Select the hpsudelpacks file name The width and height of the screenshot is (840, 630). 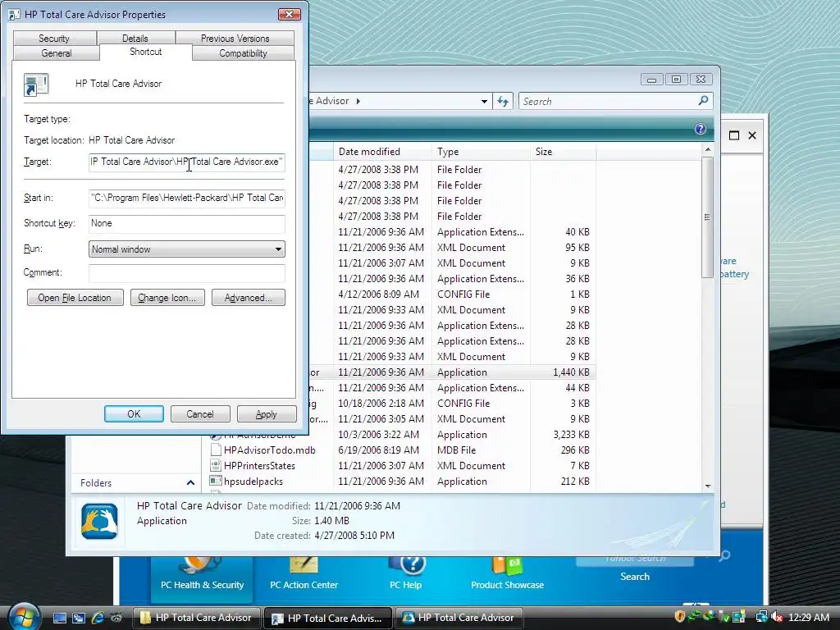pyautogui.click(x=253, y=481)
